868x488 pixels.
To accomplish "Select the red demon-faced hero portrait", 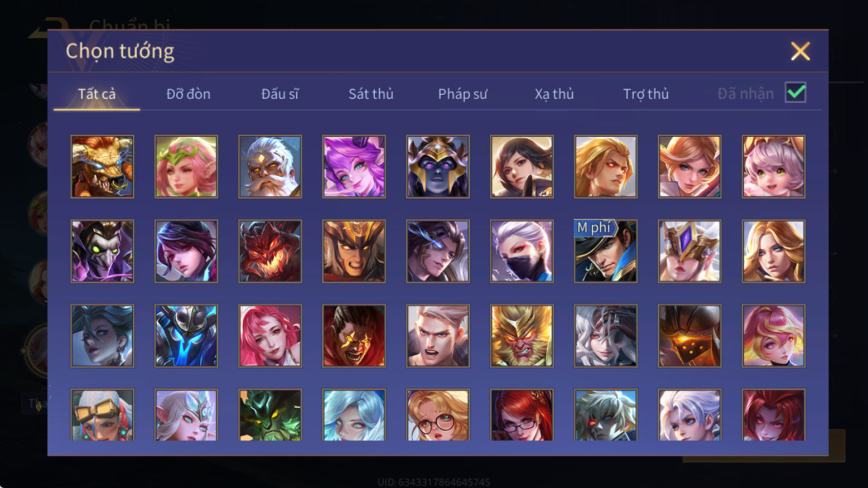I will click(270, 251).
